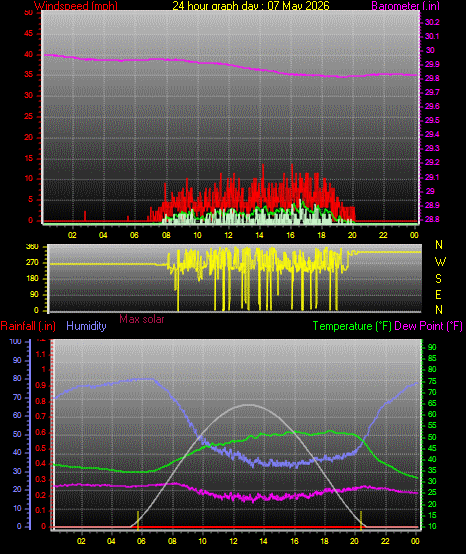Click the "29.8" barometer axis value
Screen dimensions: 466x554
coord(432,78)
